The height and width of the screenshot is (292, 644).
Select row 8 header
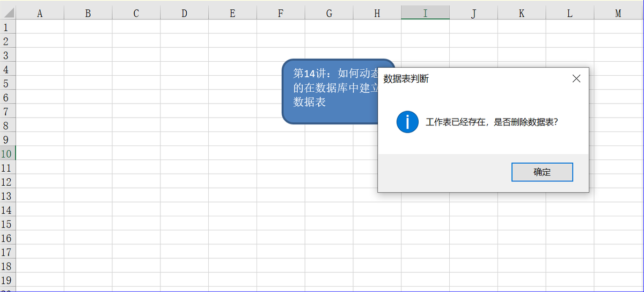8,125
